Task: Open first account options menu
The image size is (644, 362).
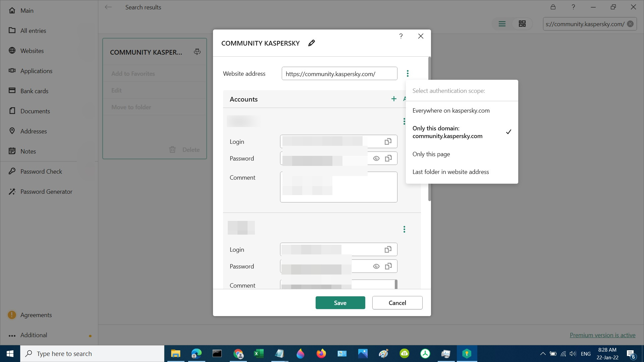Action: [404, 121]
